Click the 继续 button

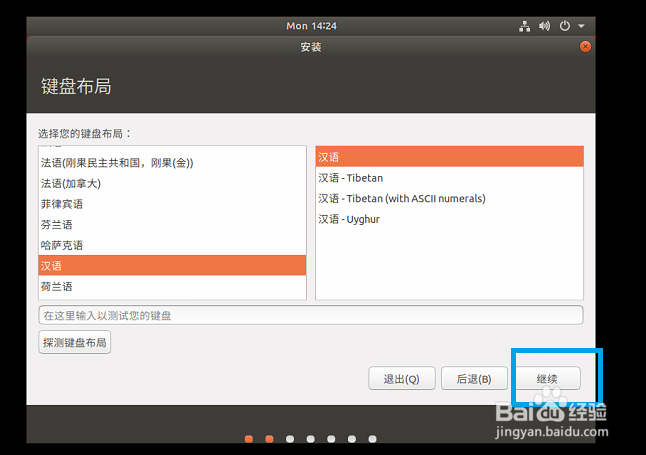pyautogui.click(x=547, y=378)
